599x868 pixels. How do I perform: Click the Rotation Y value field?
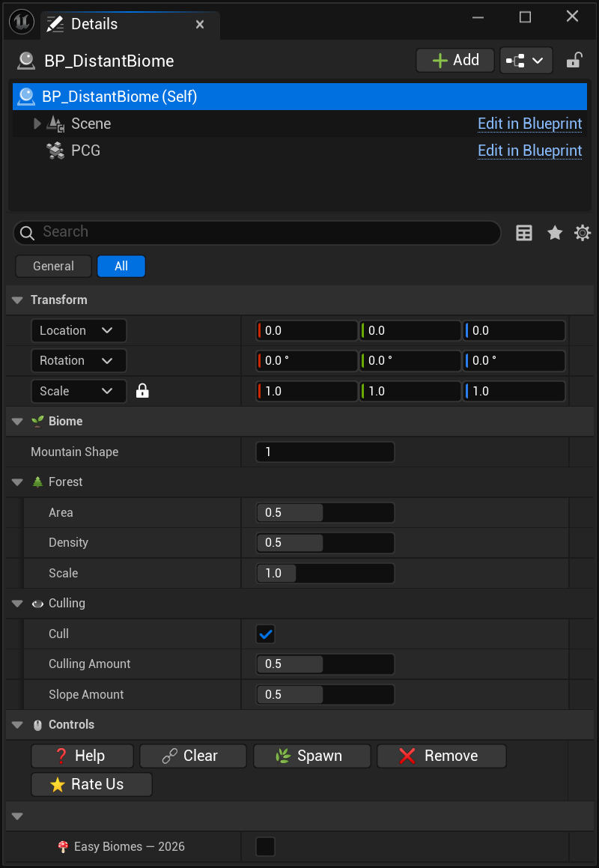(x=410, y=361)
